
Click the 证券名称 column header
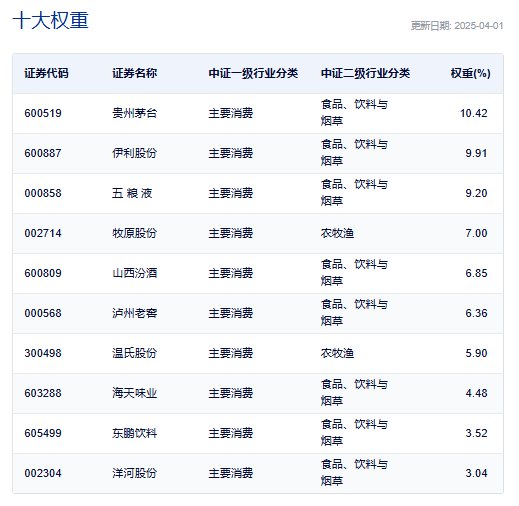pyautogui.click(x=134, y=73)
